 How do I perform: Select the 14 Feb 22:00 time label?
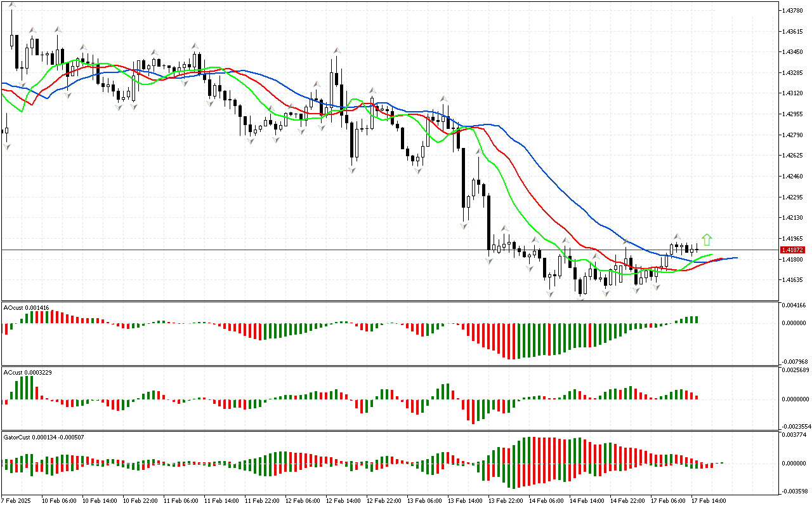click(x=627, y=501)
